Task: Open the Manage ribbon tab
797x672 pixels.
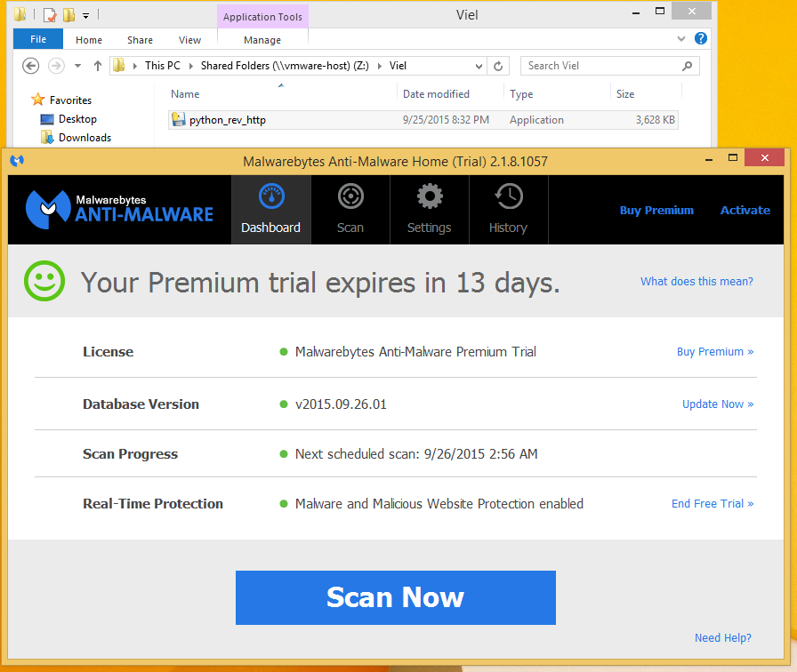Action: pyautogui.click(x=262, y=40)
